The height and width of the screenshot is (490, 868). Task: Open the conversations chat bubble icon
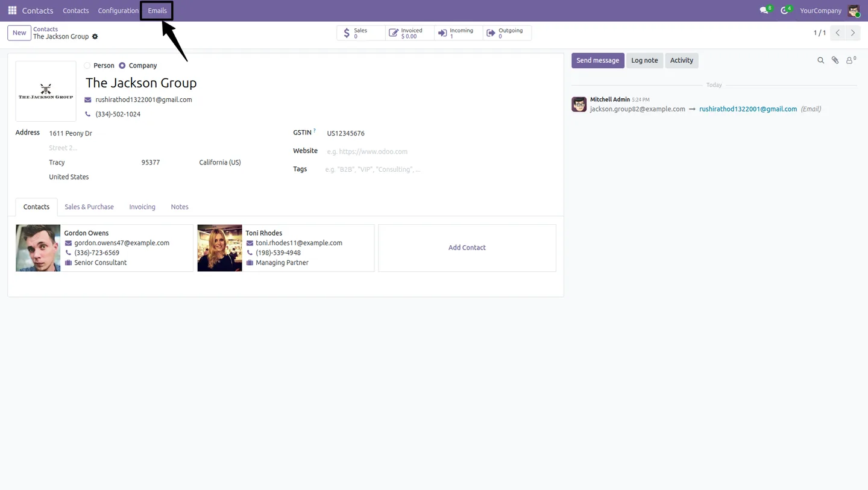pos(765,10)
